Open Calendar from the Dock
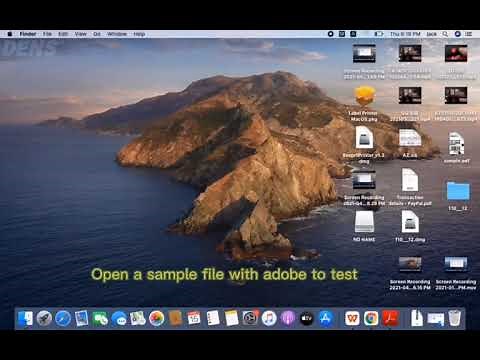Screen dimensions: 480x360 pos(194,318)
